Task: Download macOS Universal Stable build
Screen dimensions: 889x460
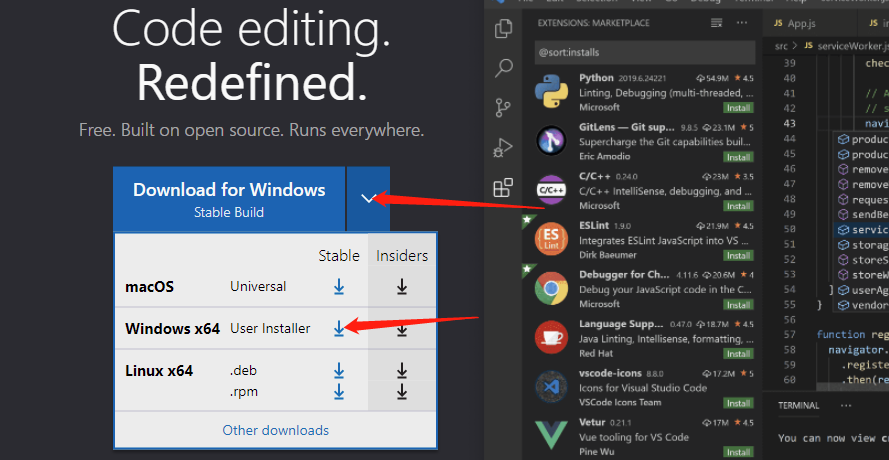Action: pyautogui.click(x=339, y=287)
